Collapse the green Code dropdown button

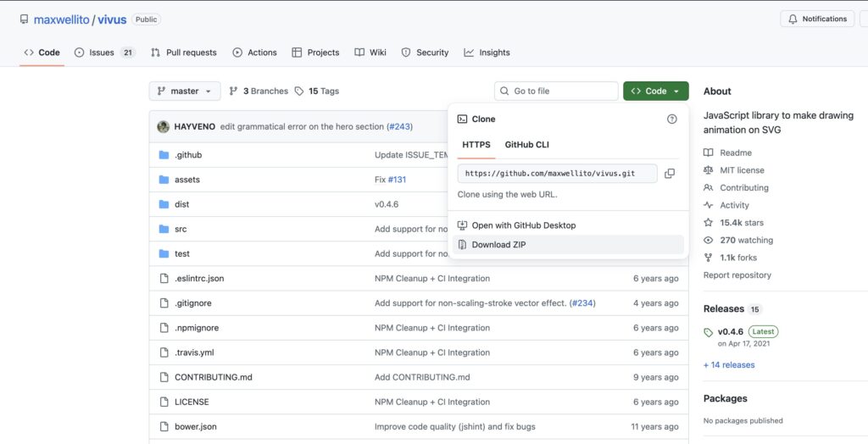[x=655, y=92]
